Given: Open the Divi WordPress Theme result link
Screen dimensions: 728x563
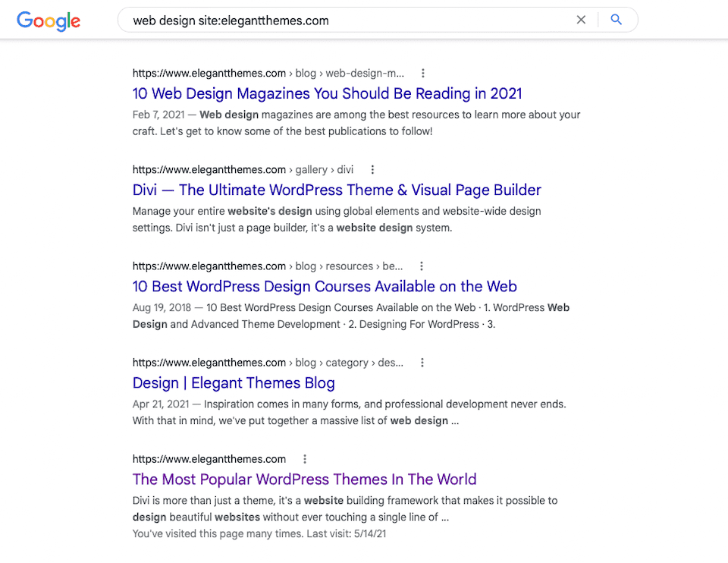Looking at the screenshot, I should pos(336,190).
